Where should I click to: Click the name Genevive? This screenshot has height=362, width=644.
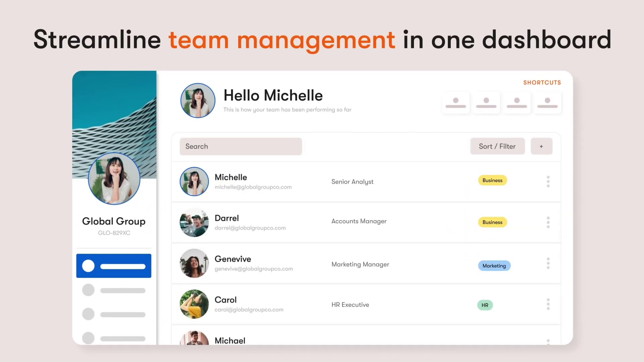[x=233, y=259]
